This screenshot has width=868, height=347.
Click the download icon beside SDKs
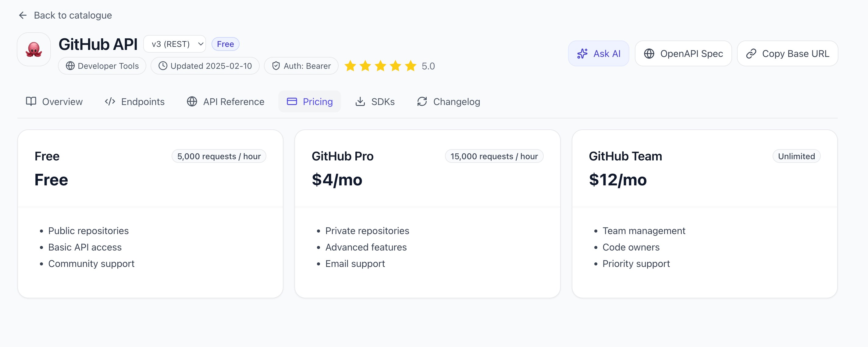(x=360, y=102)
